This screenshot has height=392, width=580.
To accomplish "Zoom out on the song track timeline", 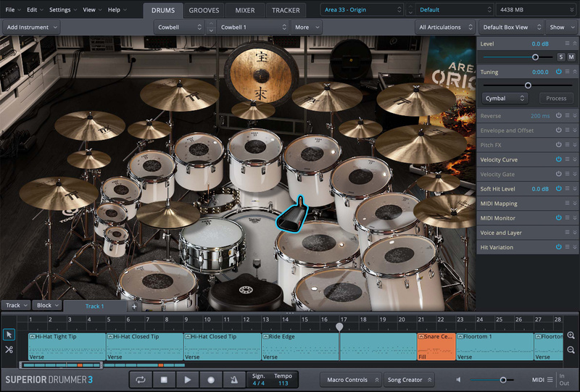I will [571, 349].
